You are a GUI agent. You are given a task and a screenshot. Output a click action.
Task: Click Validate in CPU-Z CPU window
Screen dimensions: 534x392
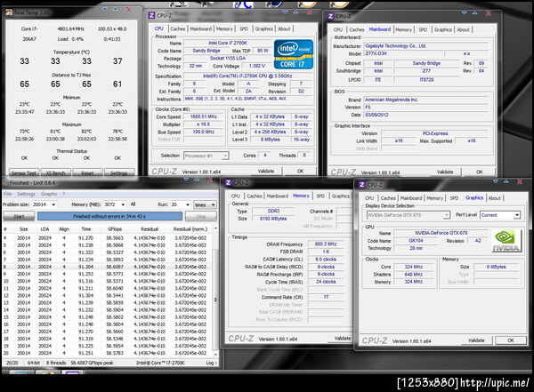[x=266, y=172]
